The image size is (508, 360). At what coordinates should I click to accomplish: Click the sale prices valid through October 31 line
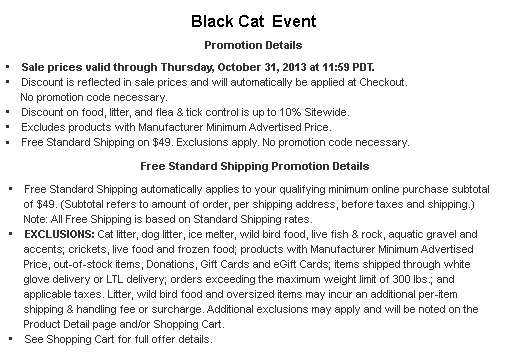(x=198, y=67)
